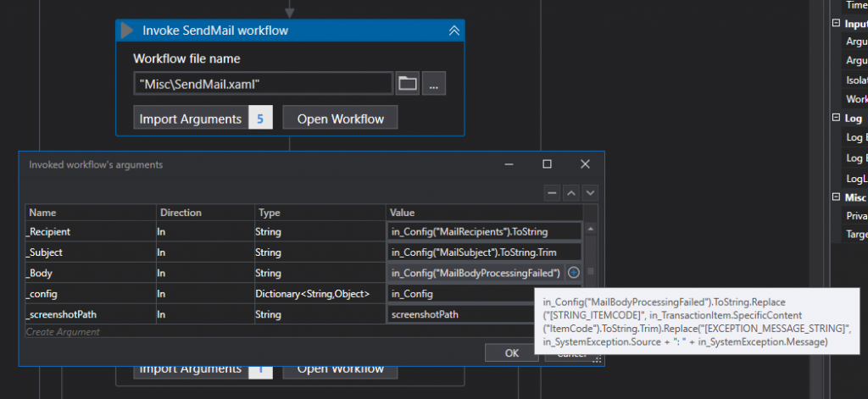Viewport: 868px width, 399px height.
Task: Click the arguments list scrollbar up arrow
Action: click(x=591, y=229)
